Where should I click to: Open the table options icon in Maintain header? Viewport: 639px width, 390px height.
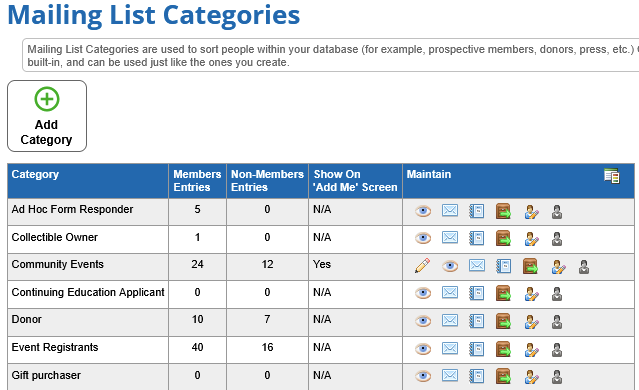click(612, 176)
